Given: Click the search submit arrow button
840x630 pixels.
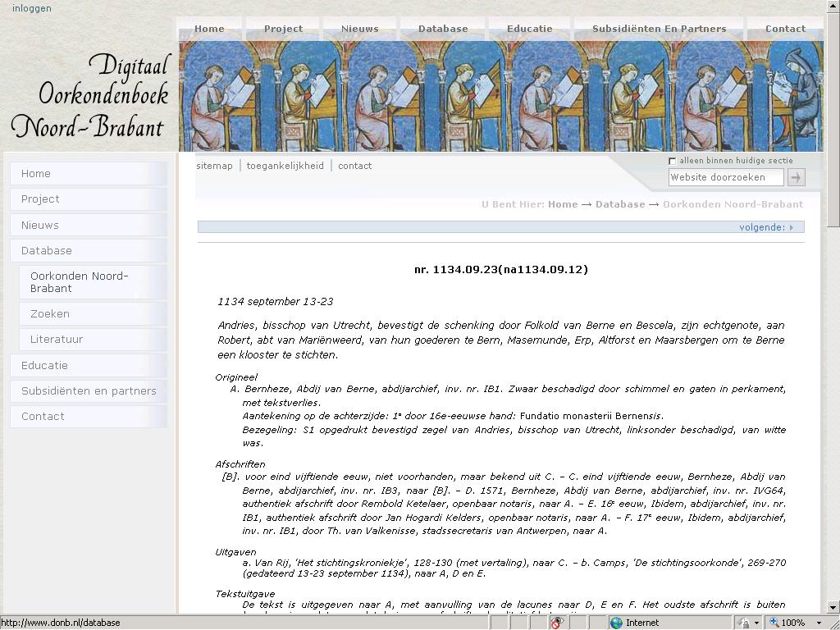Looking at the screenshot, I should (x=796, y=177).
